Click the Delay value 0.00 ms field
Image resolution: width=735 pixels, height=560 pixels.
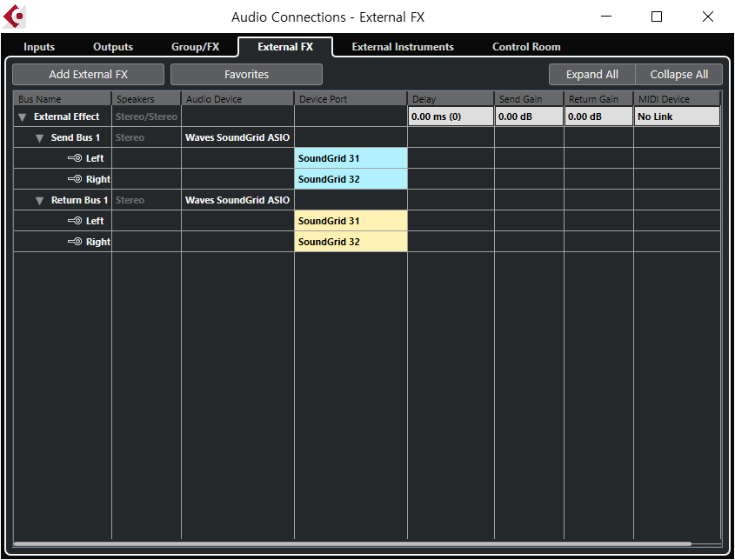tap(451, 117)
